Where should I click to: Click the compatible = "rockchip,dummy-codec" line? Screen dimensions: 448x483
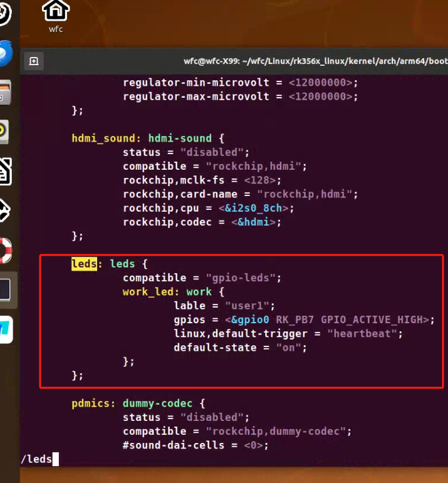(x=237, y=431)
